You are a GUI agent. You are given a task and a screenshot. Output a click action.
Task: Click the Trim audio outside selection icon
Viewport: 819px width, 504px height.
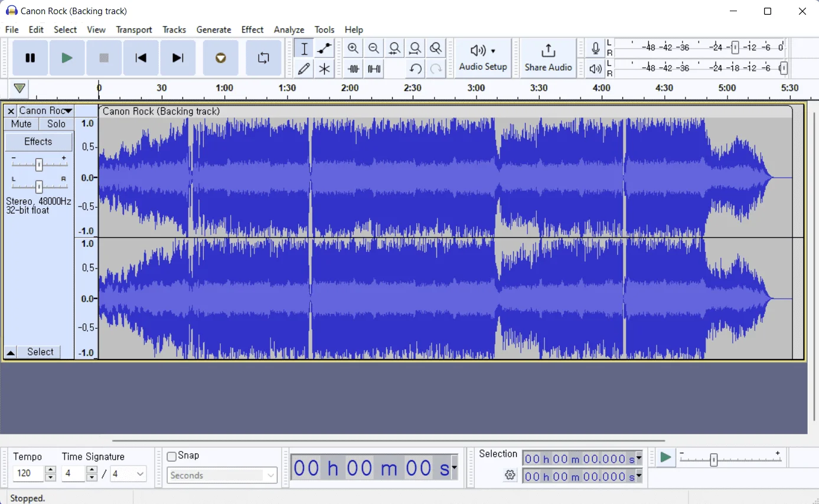(x=353, y=69)
